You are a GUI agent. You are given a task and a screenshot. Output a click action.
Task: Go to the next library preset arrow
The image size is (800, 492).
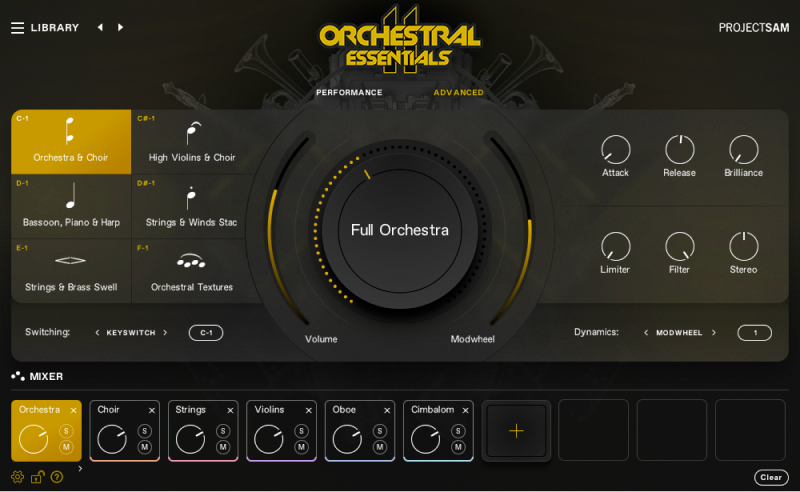(x=121, y=28)
